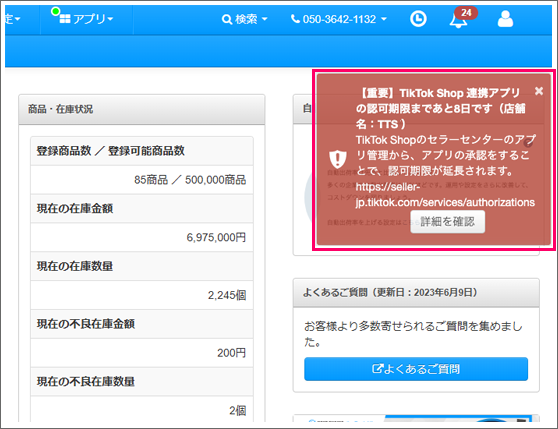Select the 登録商品数 / 登録可能商品数 row
The width and height of the screenshot is (558, 429).
click(142, 151)
